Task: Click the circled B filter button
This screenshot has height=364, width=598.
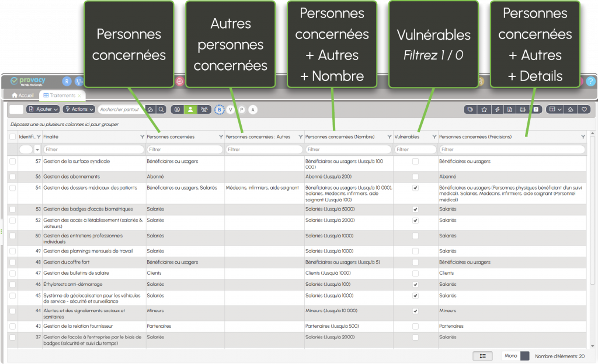Action: 220,109
